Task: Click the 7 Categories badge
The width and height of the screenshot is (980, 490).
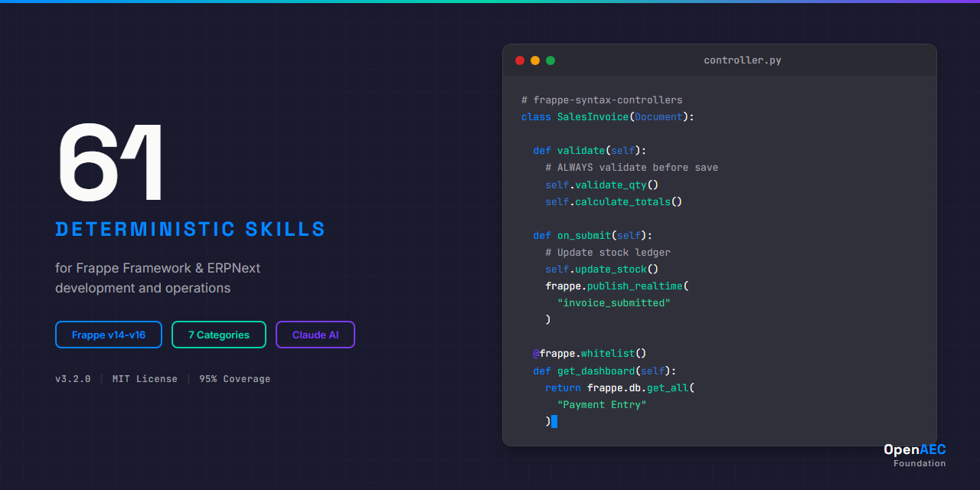Action: 219,335
